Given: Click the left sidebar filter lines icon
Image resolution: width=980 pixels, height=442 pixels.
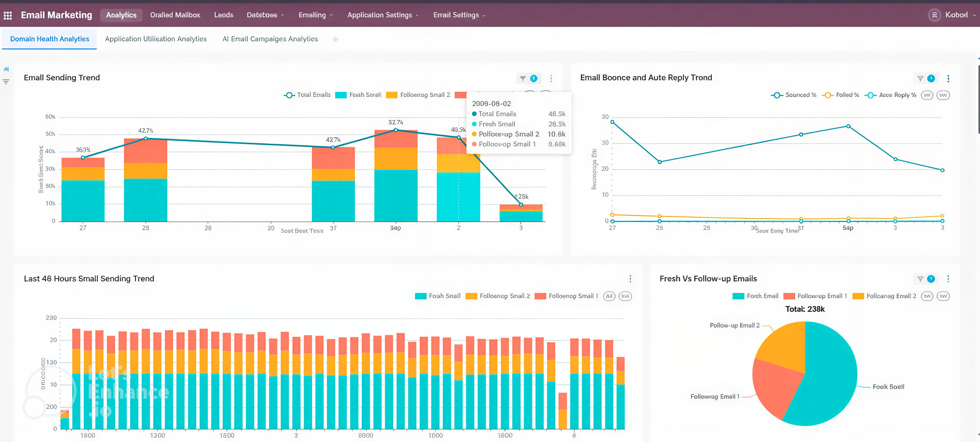Looking at the screenshot, I should (6, 81).
